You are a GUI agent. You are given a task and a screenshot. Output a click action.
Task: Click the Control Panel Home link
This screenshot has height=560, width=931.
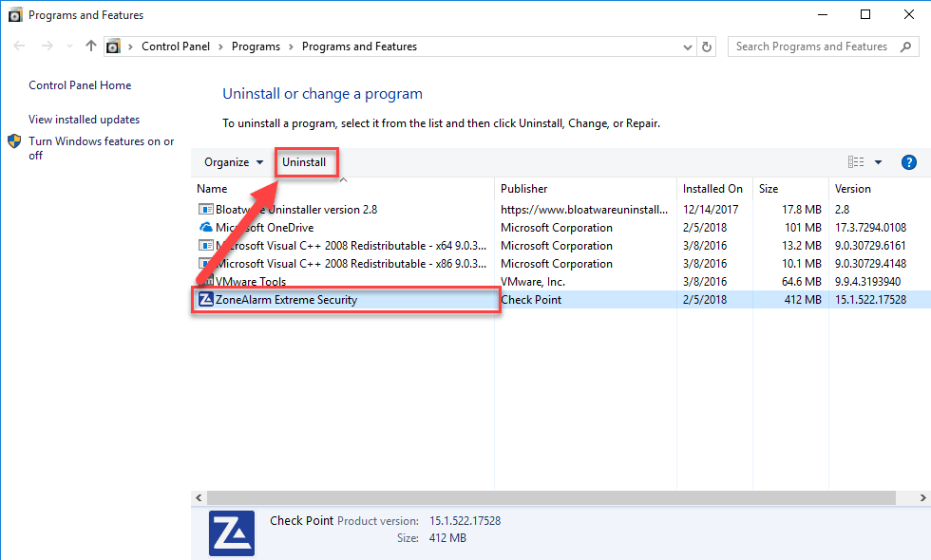(x=79, y=84)
